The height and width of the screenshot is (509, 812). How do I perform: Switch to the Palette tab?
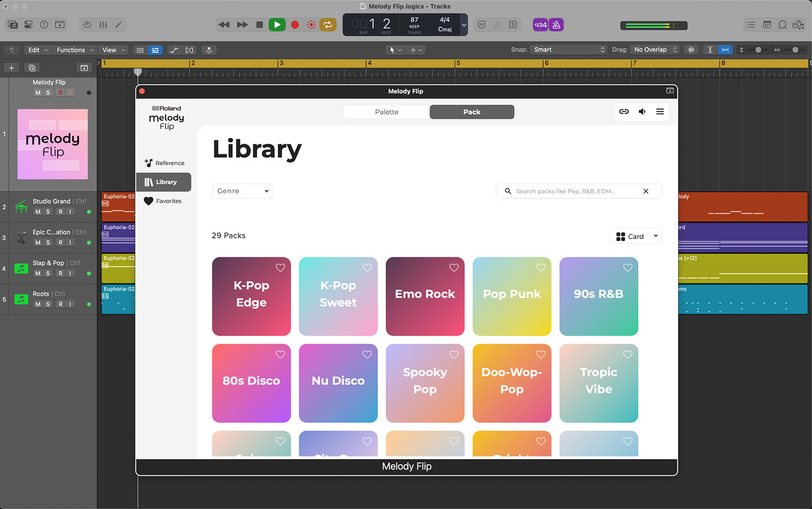(x=387, y=112)
